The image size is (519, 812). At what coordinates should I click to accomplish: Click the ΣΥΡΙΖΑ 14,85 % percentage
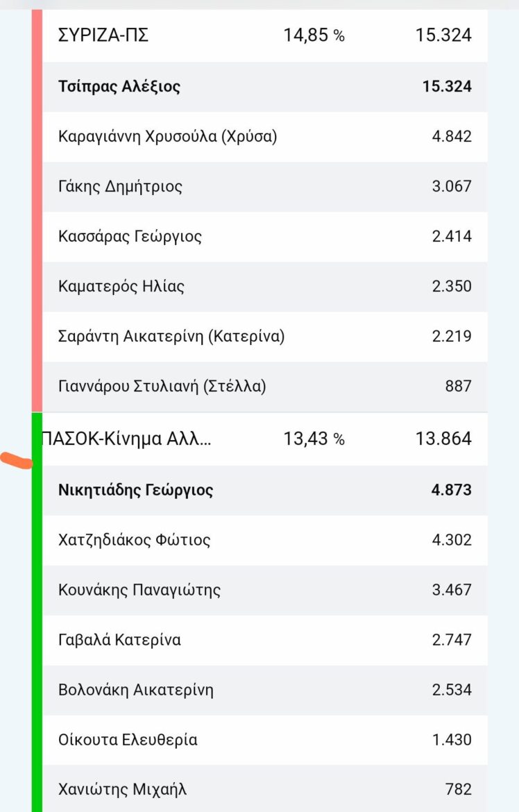(314, 35)
